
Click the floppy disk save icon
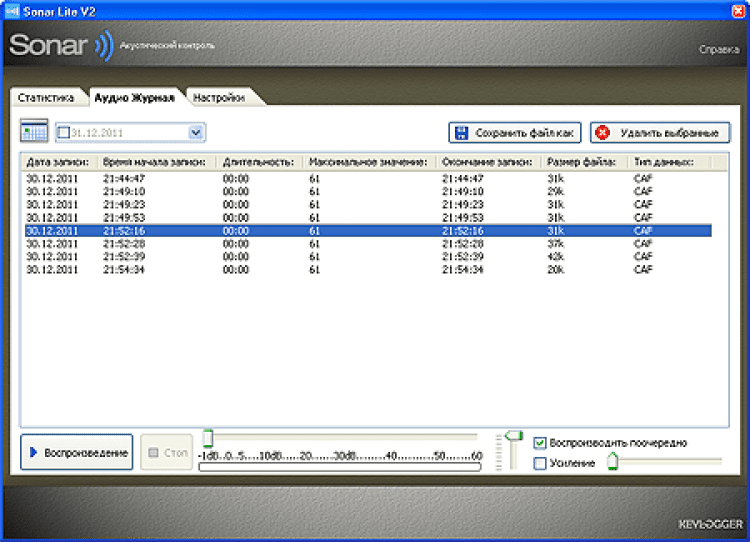(x=461, y=133)
